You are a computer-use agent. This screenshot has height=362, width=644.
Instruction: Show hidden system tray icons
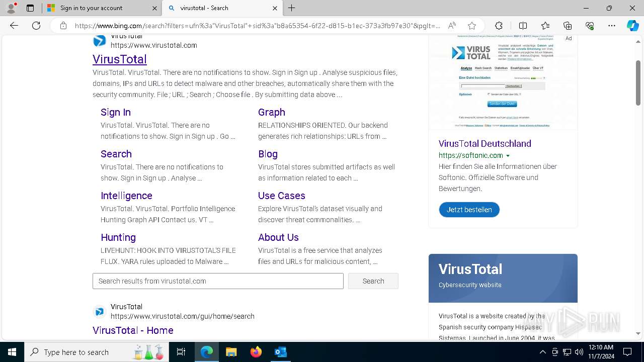pos(542,352)
